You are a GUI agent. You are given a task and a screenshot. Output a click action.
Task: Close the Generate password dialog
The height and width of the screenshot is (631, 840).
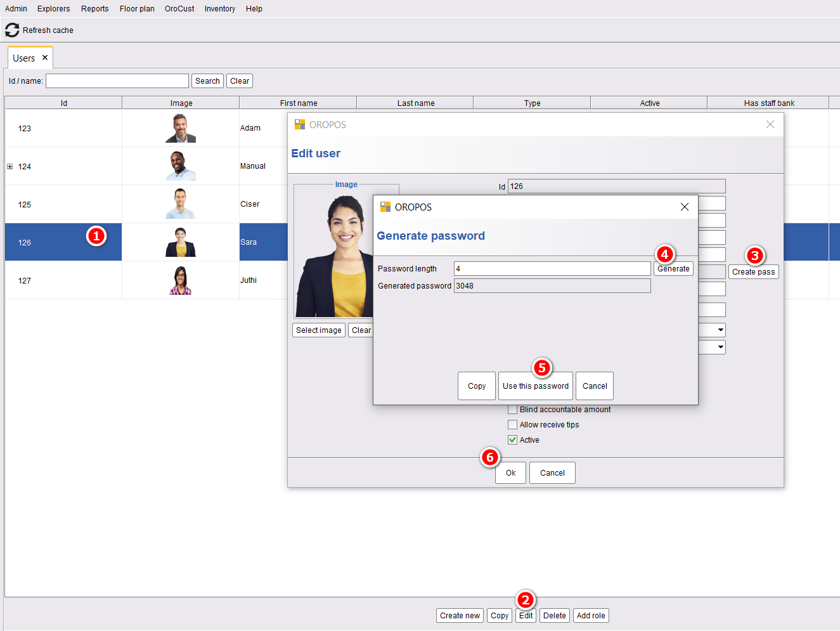(684, 207)
